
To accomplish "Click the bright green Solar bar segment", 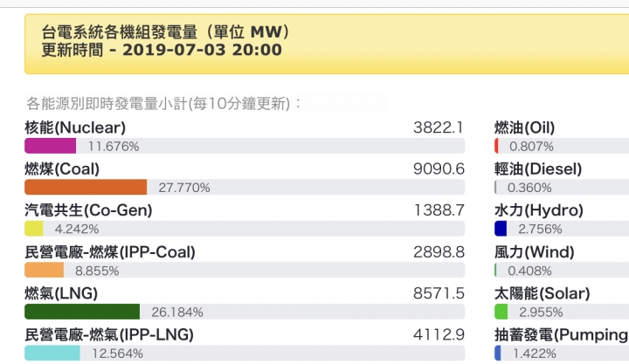I will [501, 312].
